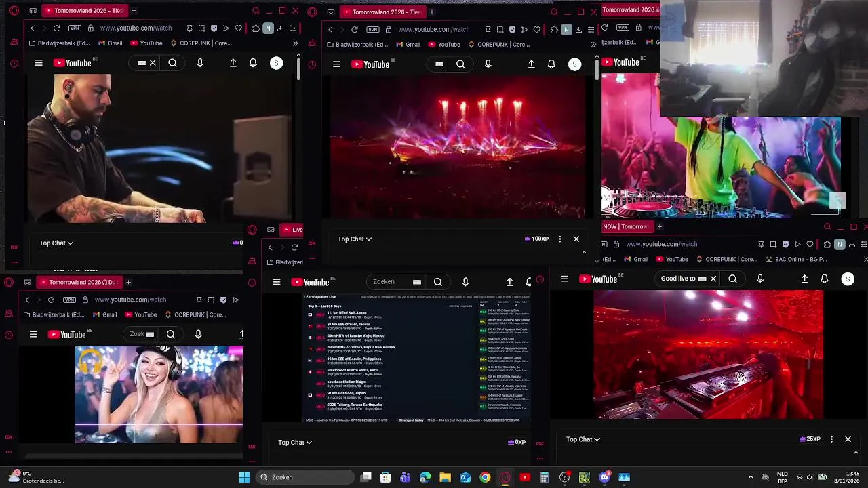
Task: Expand Top Chat dropdown in bottom-right window
Action: point(583,439)
